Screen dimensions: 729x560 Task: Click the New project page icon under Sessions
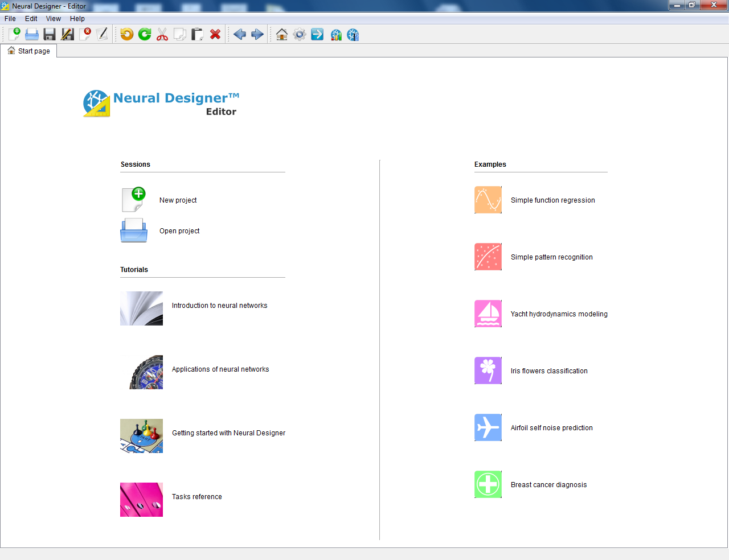coord(134,200)
